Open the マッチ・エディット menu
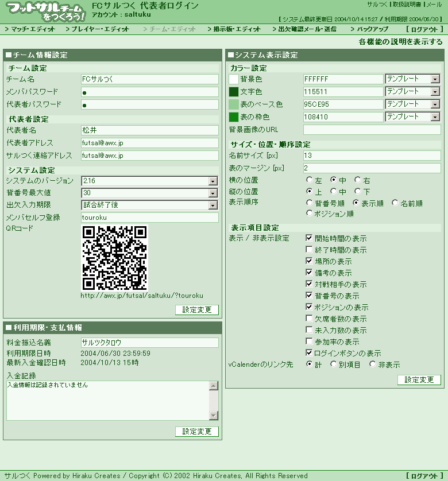The image size is (448, 481). coord(30,29)
